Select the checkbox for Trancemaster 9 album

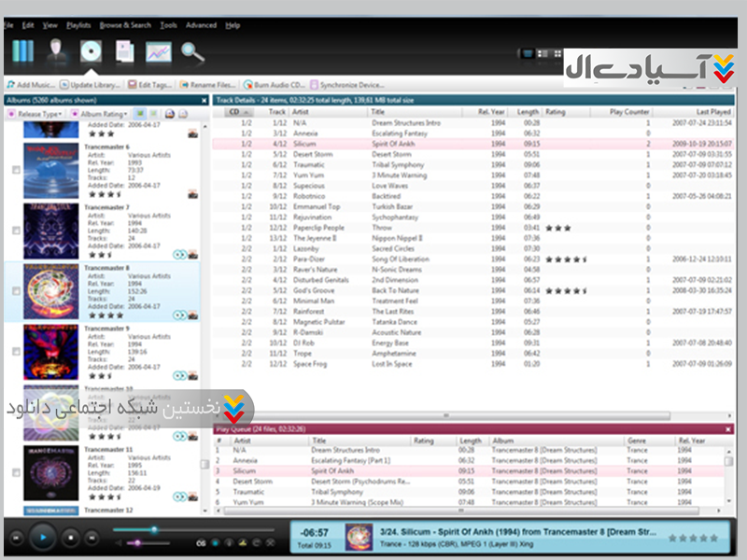pyautogui.click(x=16, y=352)
